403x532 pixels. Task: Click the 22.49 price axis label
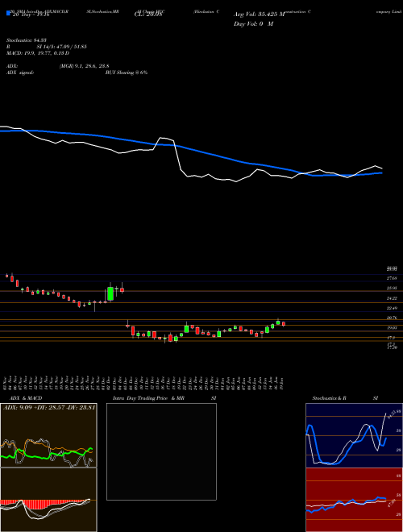[393, 308]
